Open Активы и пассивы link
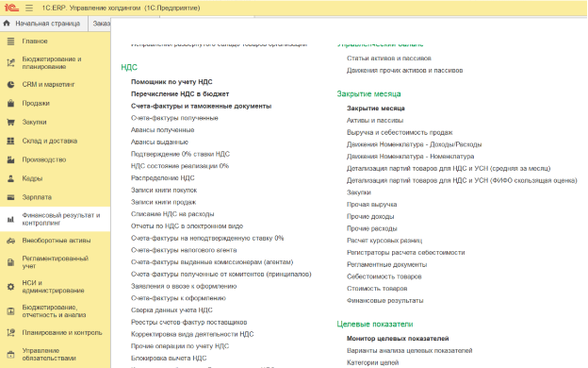 coord(375,120)
